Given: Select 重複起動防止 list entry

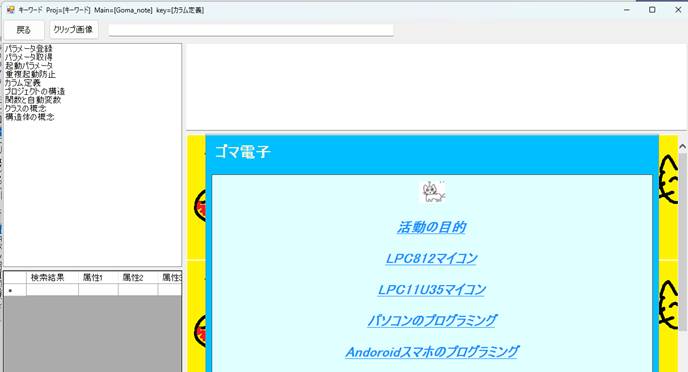Looking at the screenshot, I should click(x=30, y=74).
